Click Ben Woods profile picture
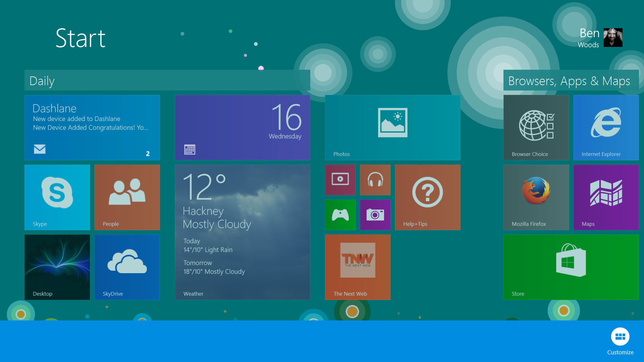 pos(613,38)
